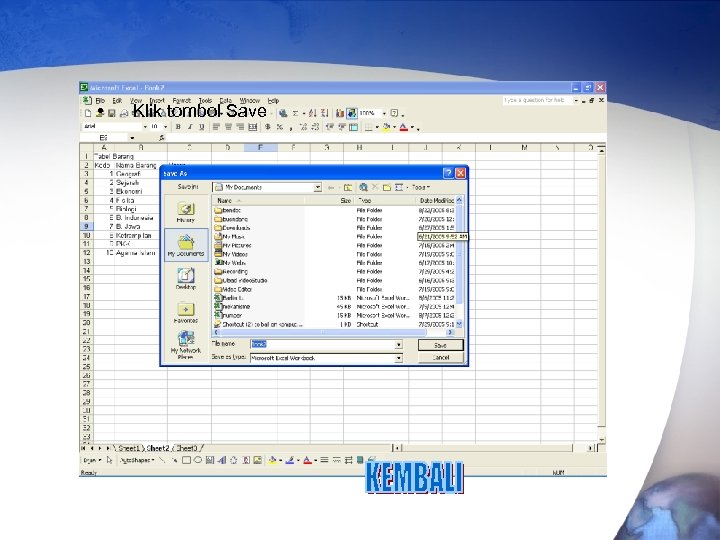Click the File name input field

tap(323, 344)
